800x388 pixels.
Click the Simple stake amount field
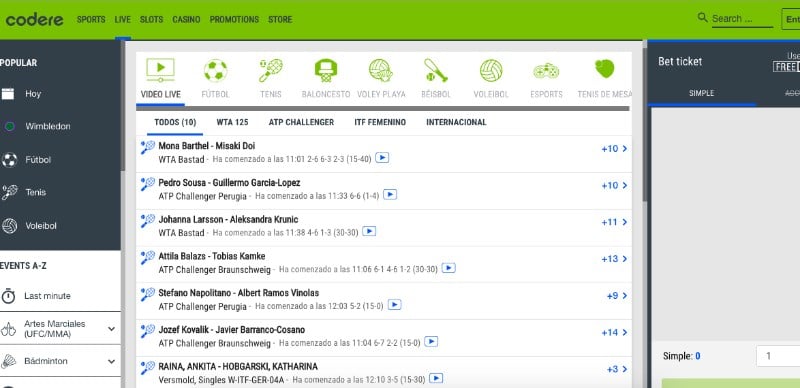[778, 356]
